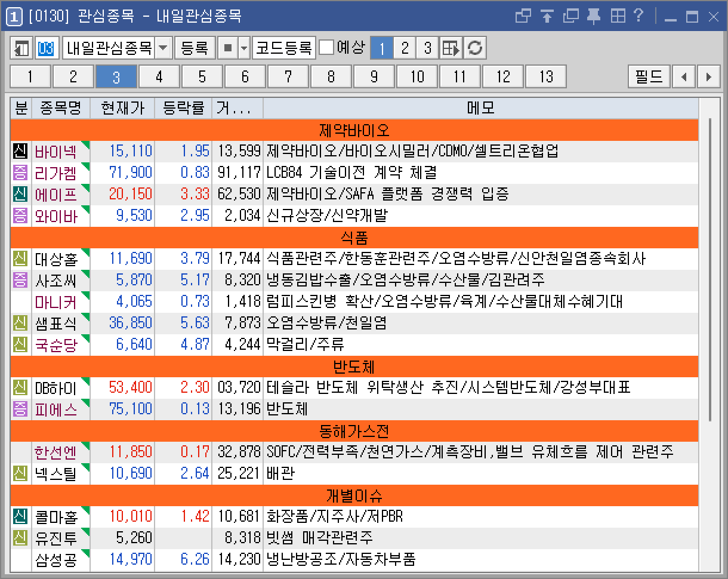Click the blue 03 group number icon
Viewport: 728px width, 579px height.
coord(46,48)
